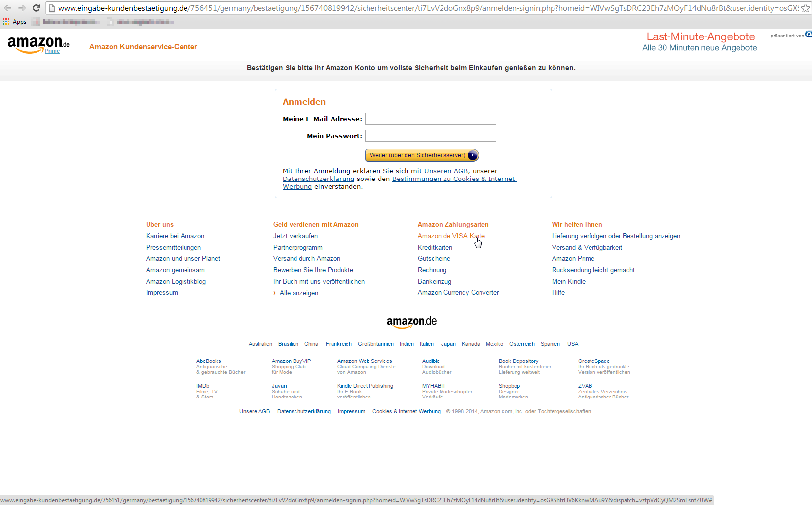The image size is (812, 505).
Task: Open CreateSpace link
Action: point(594,361)
